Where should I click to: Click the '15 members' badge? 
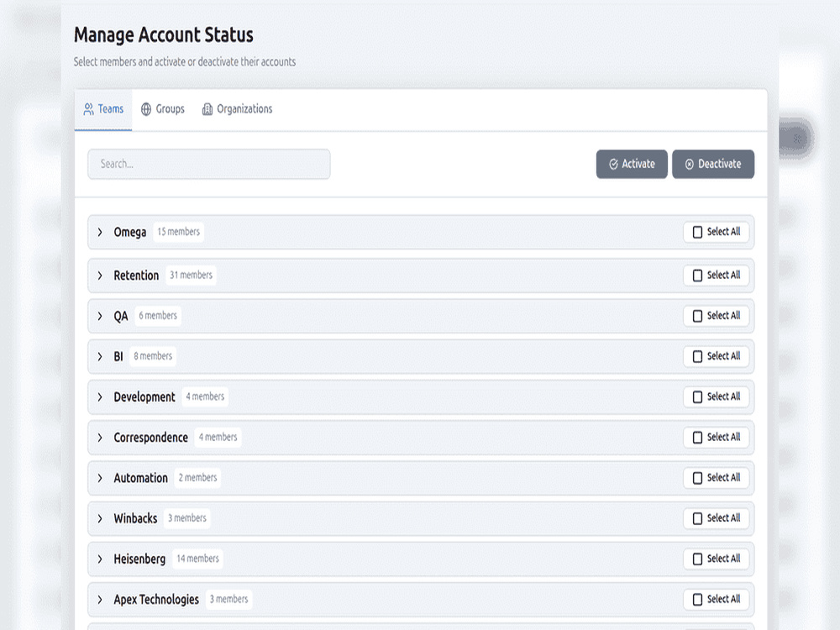[x=178, y=232]
